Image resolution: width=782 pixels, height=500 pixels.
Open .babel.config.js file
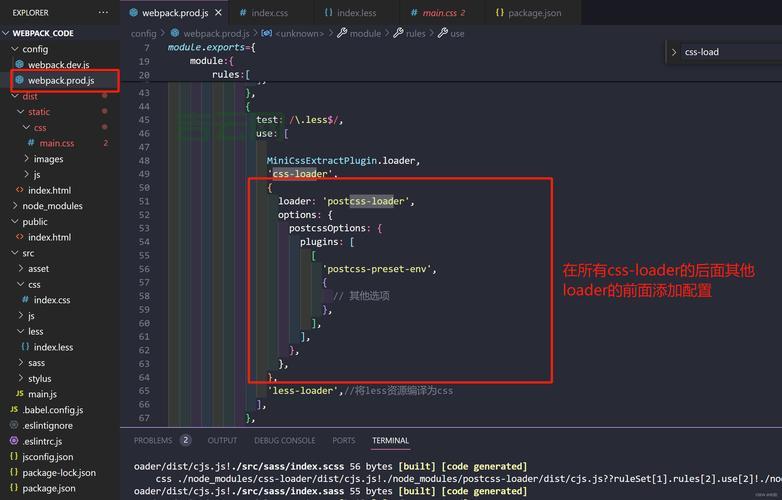coord(52,410)
